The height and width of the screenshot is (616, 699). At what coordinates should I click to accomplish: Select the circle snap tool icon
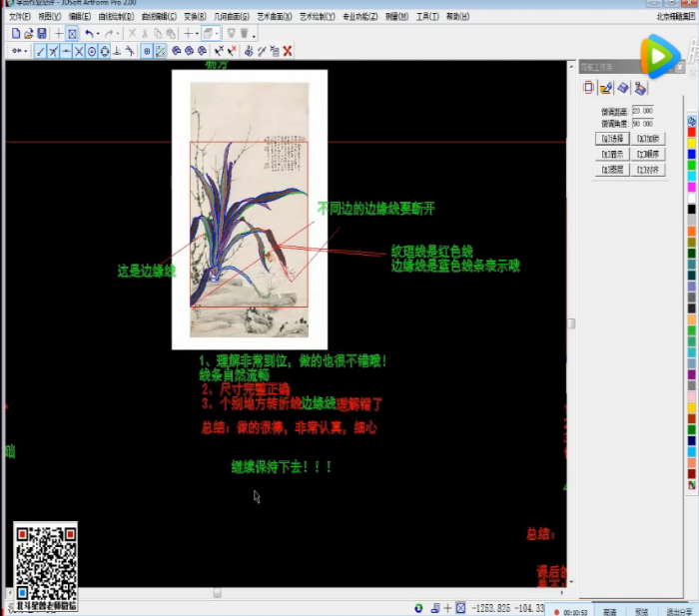click(91, 51)
